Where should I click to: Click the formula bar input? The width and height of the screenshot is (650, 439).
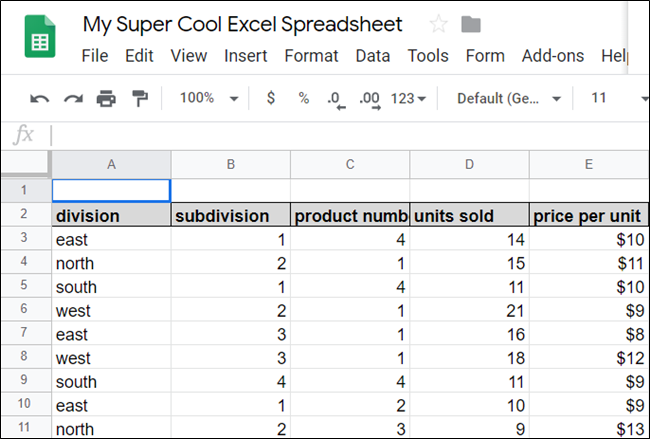coord(340,135)
